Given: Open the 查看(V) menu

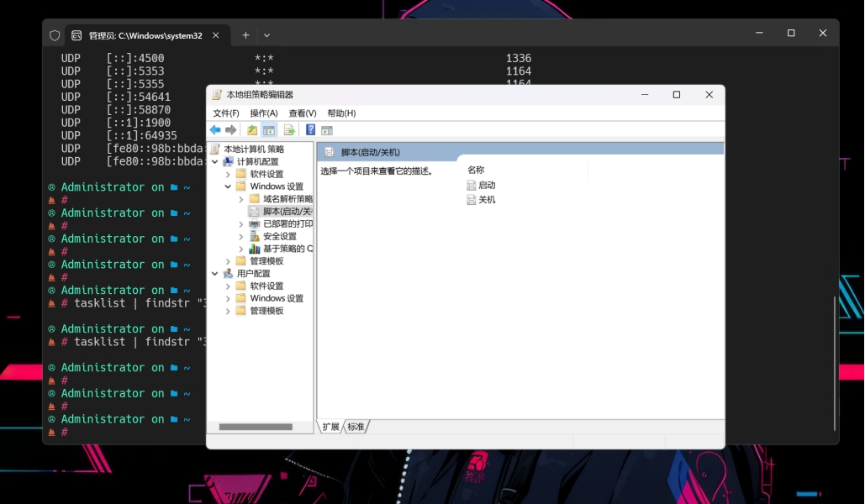Looking at the screenshot, I should [x=301, y=113].
